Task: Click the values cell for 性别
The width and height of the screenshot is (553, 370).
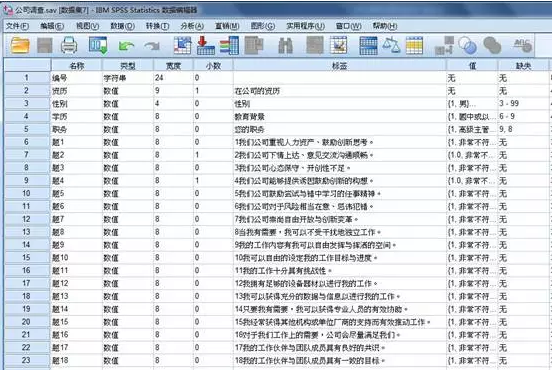Action: pyautogui.click(x=472, y=104)
